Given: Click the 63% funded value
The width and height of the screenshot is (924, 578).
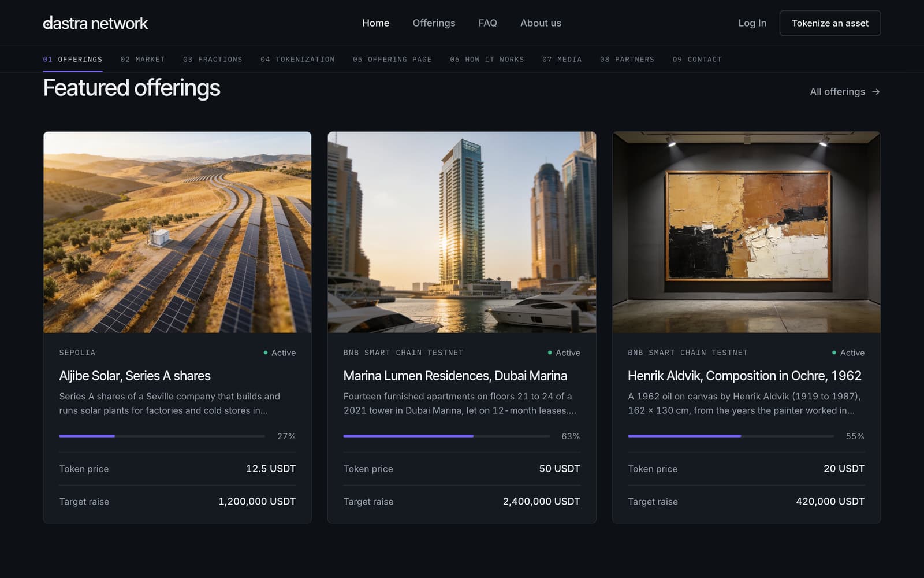Looking at the screenshot, I should (571, 436).
